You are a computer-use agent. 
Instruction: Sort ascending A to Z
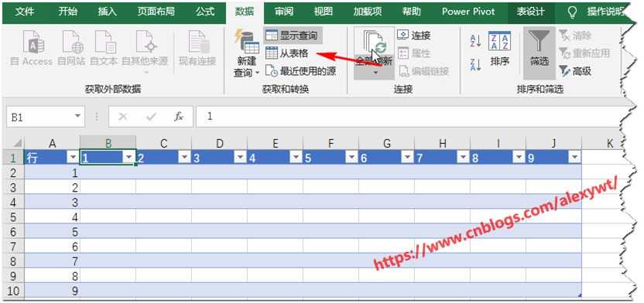click(475, 42)
